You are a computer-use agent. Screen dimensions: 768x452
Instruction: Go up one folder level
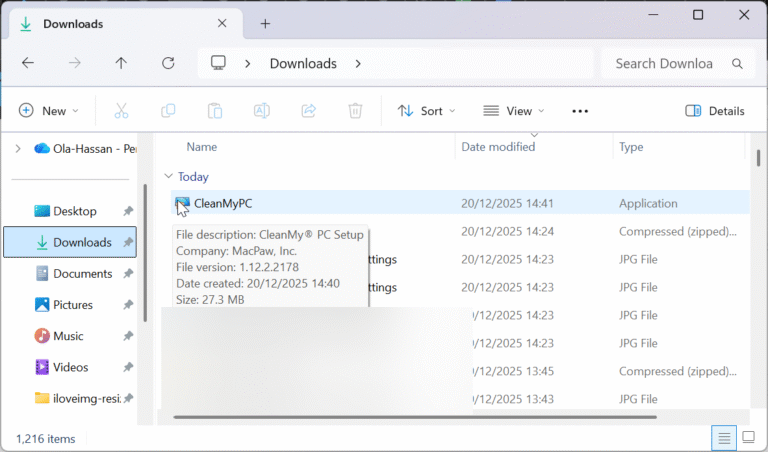pos(121,63)
